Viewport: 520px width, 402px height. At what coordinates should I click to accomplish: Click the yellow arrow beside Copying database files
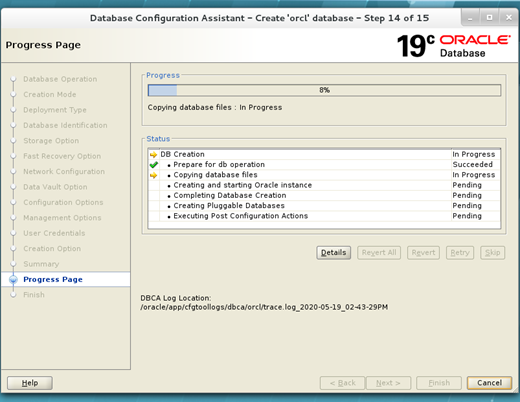click(153, 175)
